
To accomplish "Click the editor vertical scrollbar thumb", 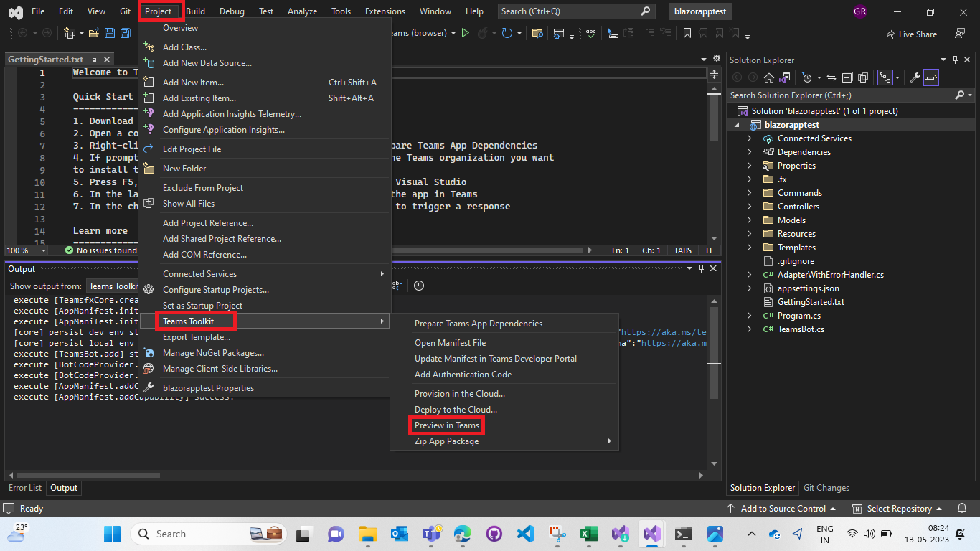I will click(714, 117).
